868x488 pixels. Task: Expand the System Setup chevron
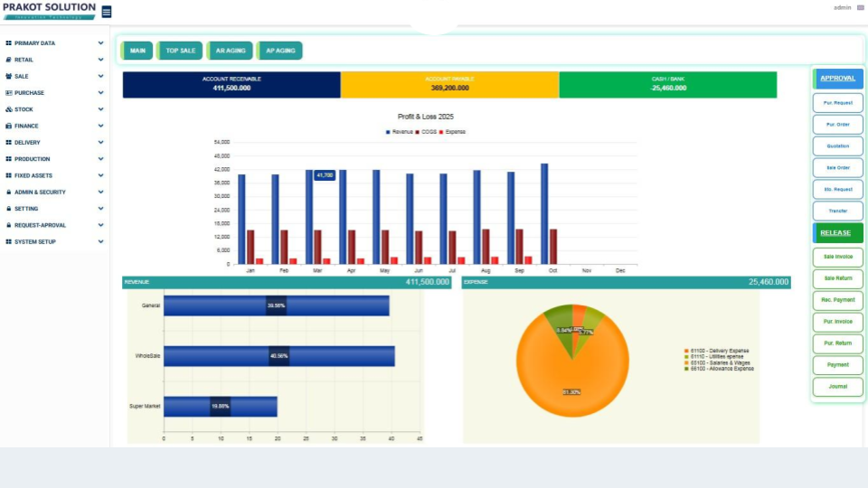pos(100,242)
